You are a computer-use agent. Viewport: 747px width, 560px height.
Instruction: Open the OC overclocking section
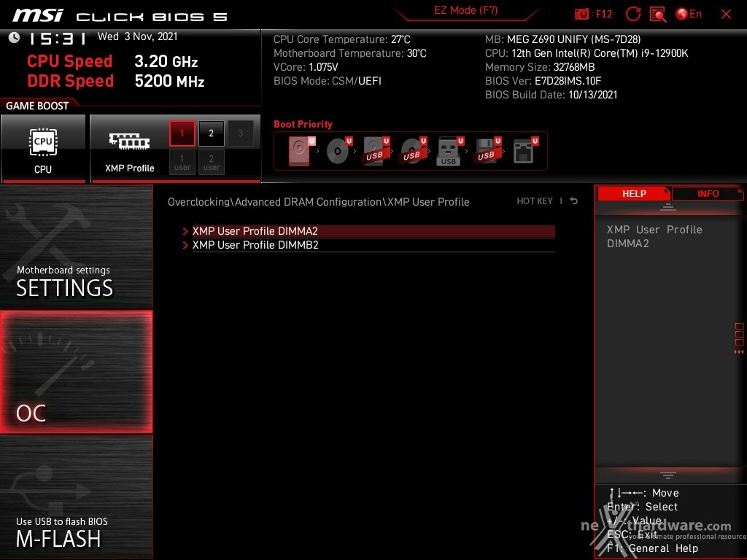pos(76,372)
